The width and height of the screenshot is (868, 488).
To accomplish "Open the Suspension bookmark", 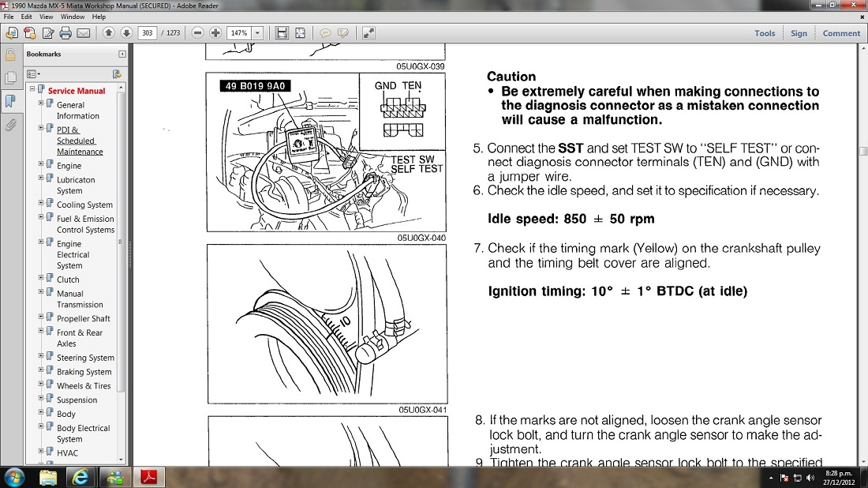I will click(x=77, y=400).
